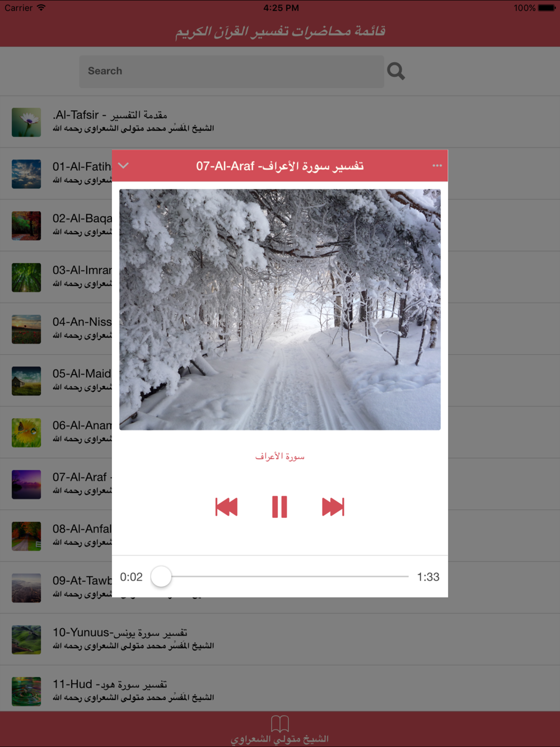
Task: Focus the Search text field
Action: (x=231, y=71)
